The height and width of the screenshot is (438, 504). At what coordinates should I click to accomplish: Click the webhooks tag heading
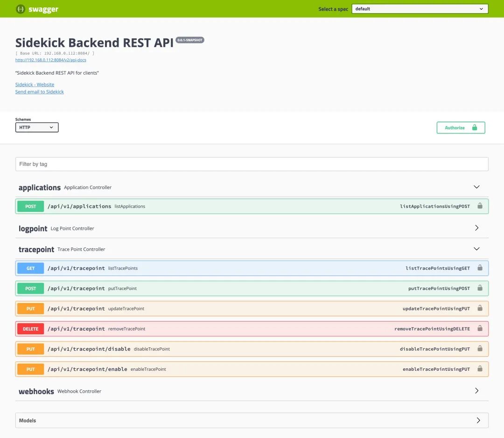point(36,391)
